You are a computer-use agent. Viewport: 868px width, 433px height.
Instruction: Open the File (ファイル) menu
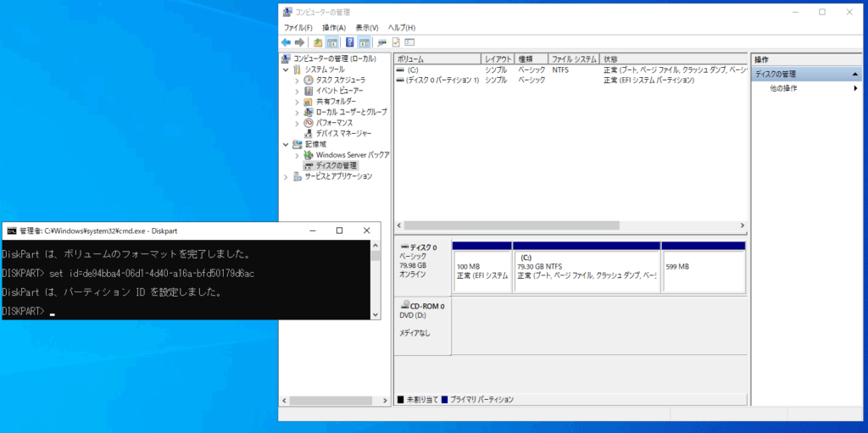tap(299, 28)
